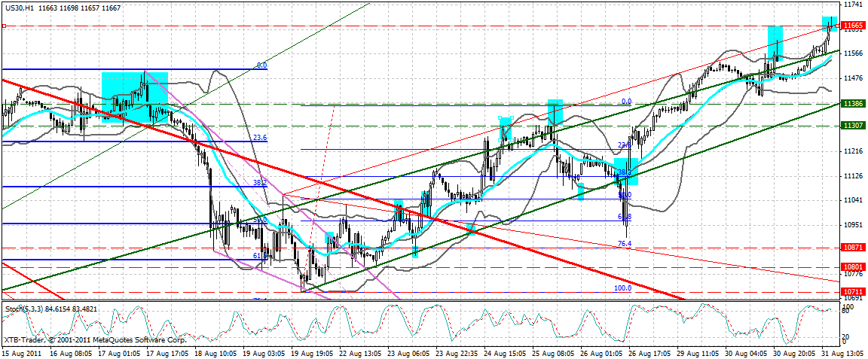Viewport: 868px width, 359px height.
Task: Click the red 11665 price label
Action: coord(851,26)
